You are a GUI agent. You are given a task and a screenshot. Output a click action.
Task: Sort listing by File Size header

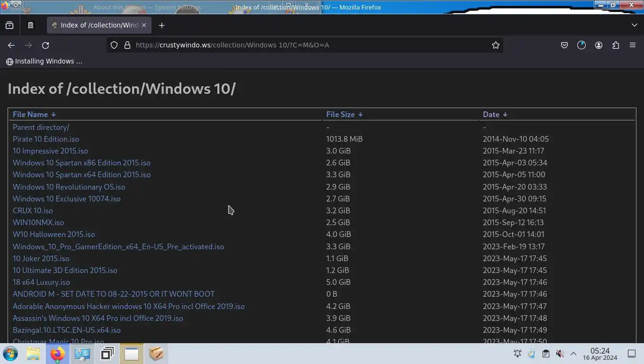click(x=340, y=114)
